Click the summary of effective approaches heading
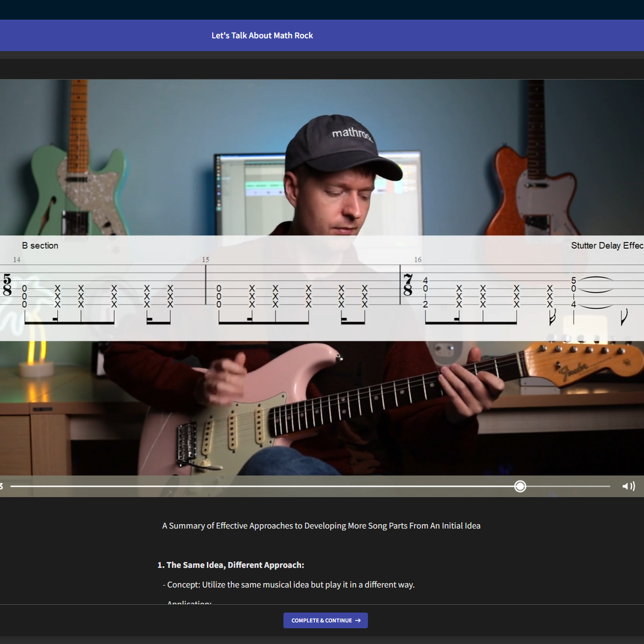This screenshot has width=644, height=644. pyautogui.click(x=321, y=526)
